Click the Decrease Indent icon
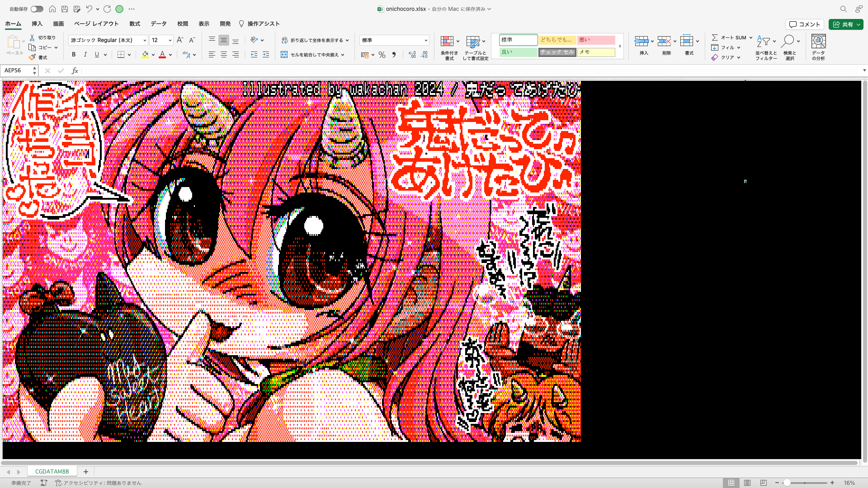The width and height of the screenshot is (868, 488). [254, 55]
